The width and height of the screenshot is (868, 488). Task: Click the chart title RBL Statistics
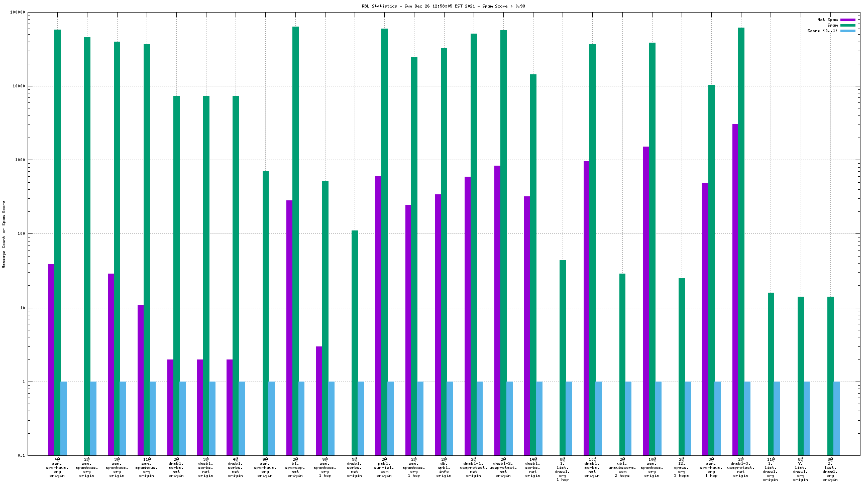(x=443, y=6)
